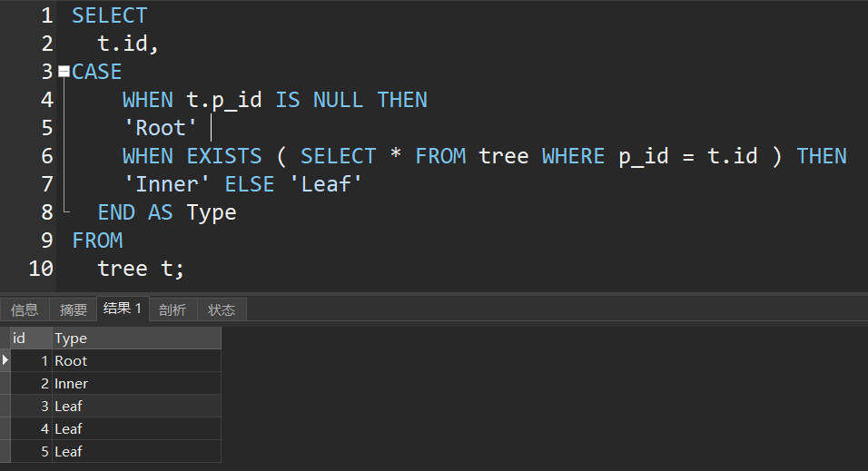Click the FROM keyword on line 9
Screen dimensions: 868x471
pyautogui.click(x=97, y=240)
